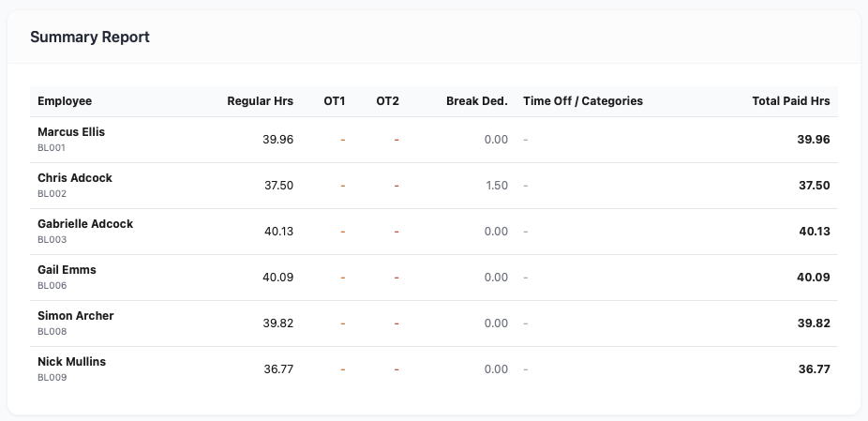The width and height of the screenshot is (868, 421).
Task: Click Gail Emms' 40.09 regular hours
Action: click(x=277, y=277)
